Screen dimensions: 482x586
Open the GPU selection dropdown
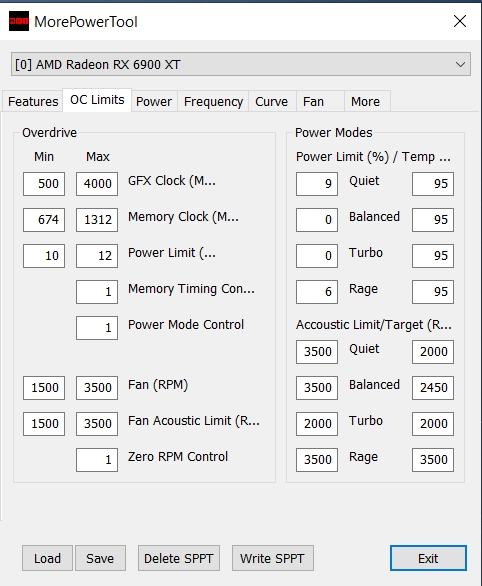[241, 64]
